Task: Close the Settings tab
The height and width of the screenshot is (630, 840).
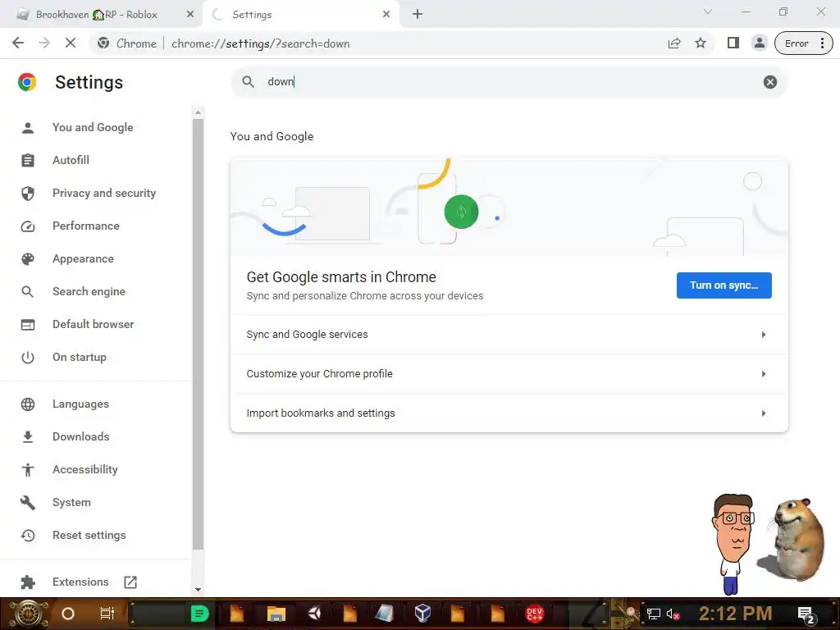Action: (x=386, y=15)
